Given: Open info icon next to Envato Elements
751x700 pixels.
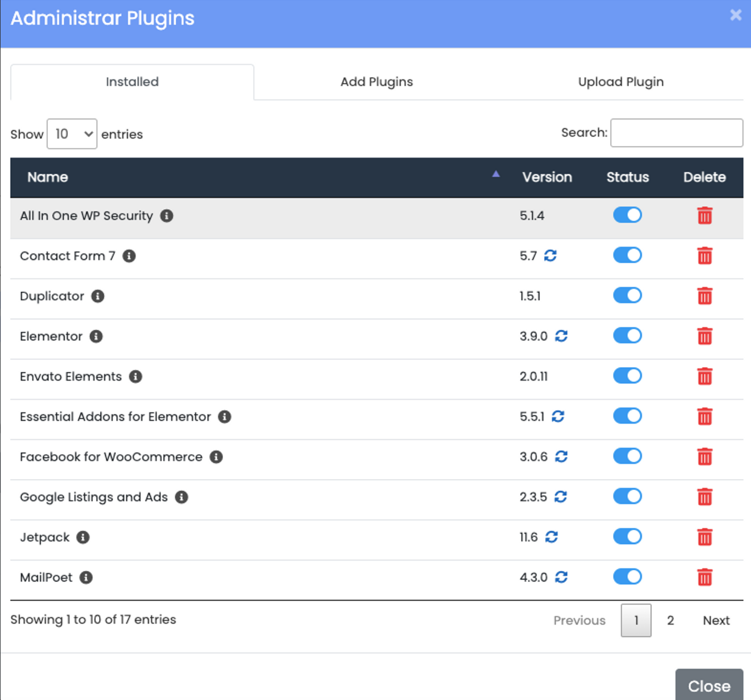Looking at the screenshot, I should pyautogui.click(x=136, y=377).
